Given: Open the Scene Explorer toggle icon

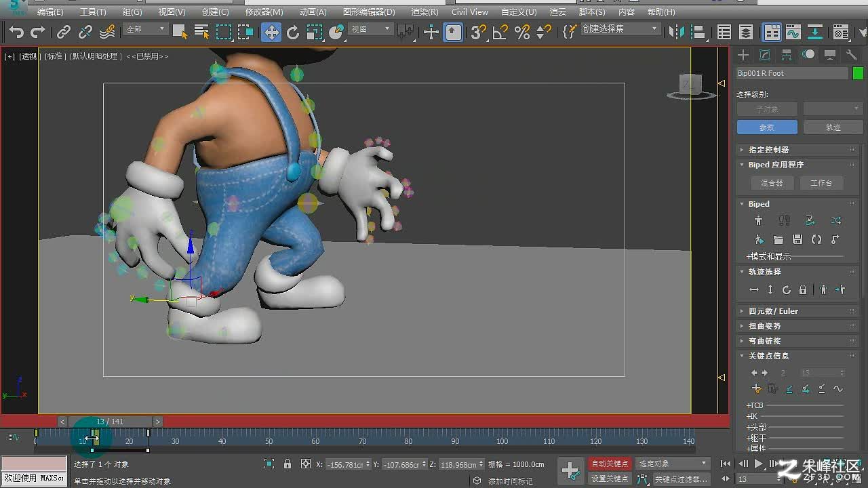Looking at the screenshot, I should 724,32.
